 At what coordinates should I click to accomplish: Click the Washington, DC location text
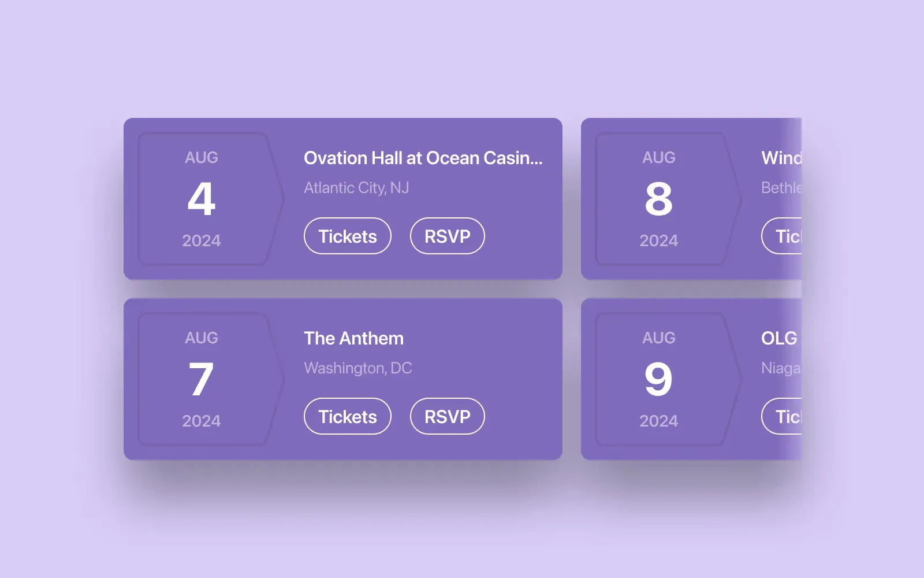click(358, 368)
